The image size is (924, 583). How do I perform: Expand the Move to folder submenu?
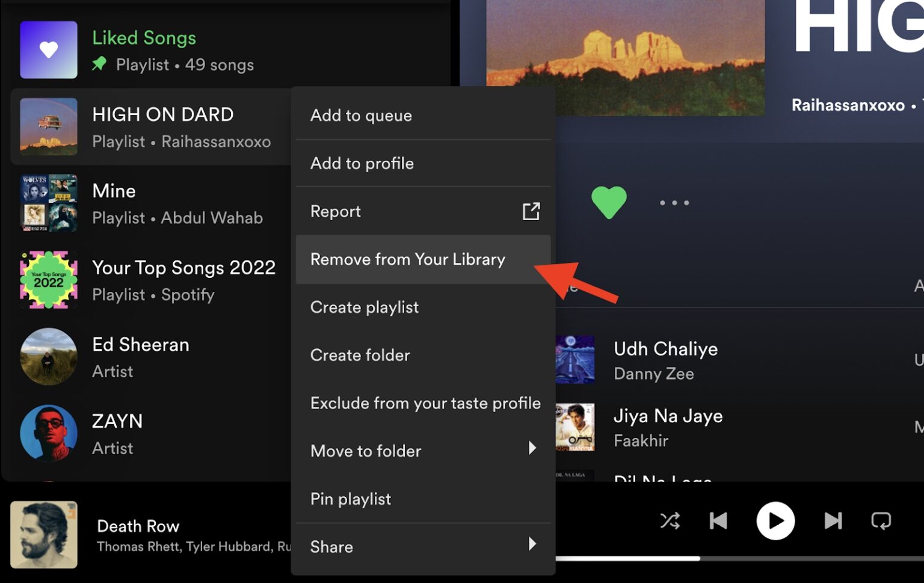pyautogui.click(x=533, y=448)
